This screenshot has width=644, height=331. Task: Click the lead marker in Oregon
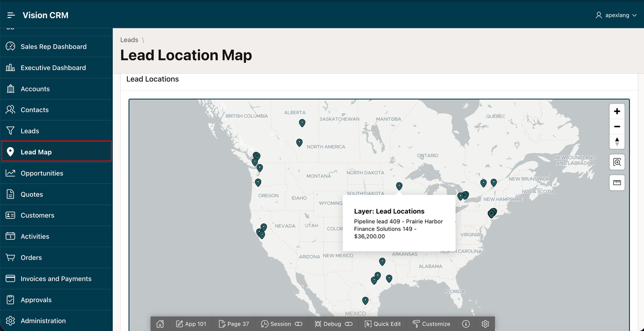pyautogui.click(x=258, y=183)
